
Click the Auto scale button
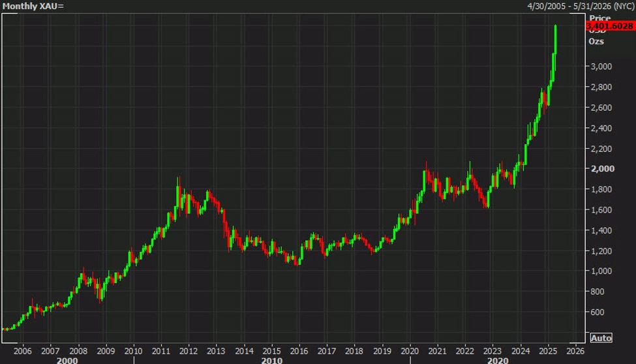(601, 338)
